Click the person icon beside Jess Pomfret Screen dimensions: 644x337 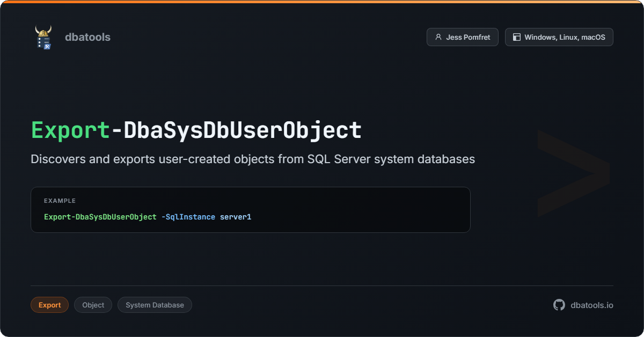(x=438, y=37)
